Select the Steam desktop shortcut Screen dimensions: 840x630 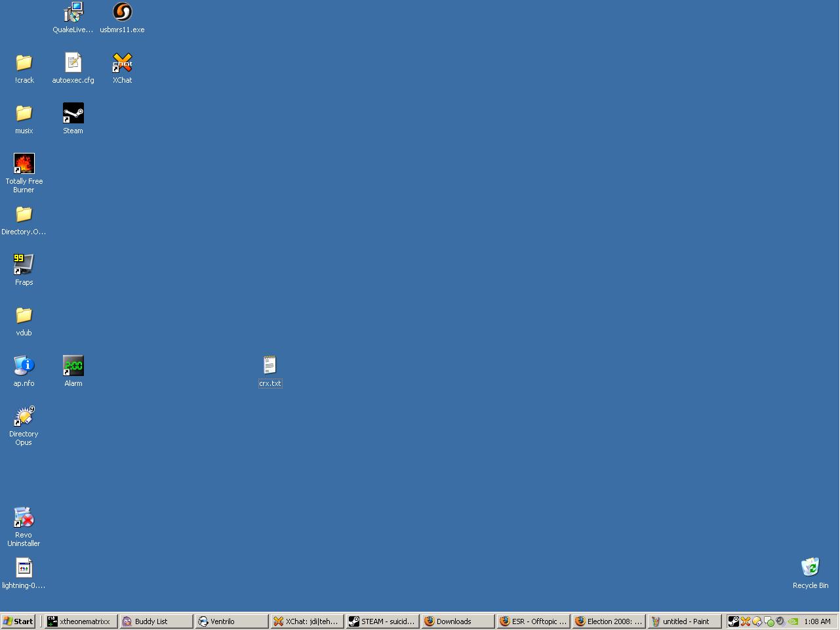point(73,114)
